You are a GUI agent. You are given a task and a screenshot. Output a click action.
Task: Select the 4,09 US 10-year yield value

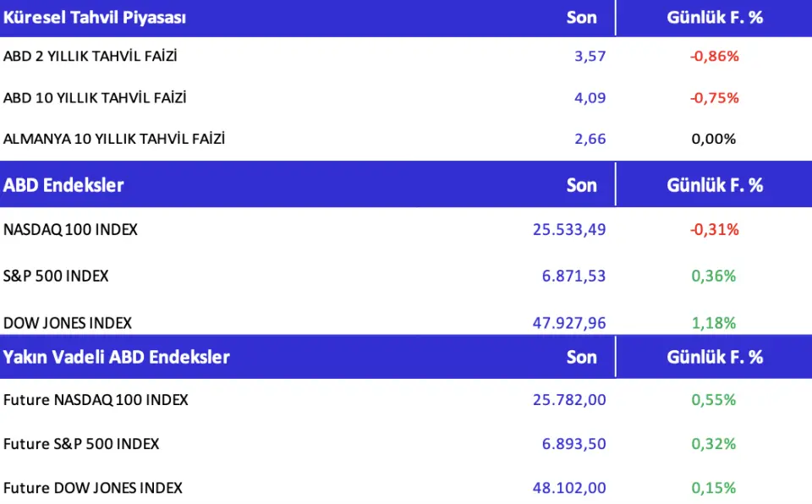(590, 98)
